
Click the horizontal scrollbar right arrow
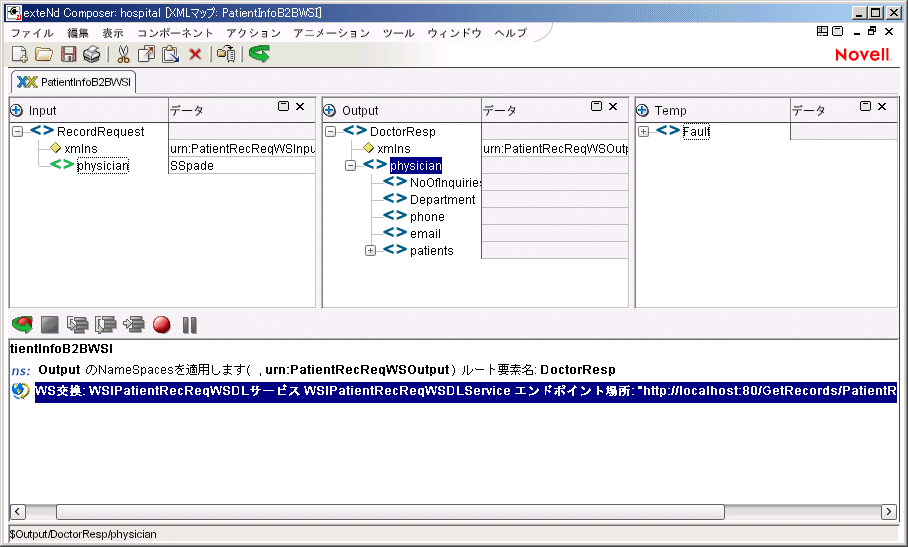(x=888, y=512)
